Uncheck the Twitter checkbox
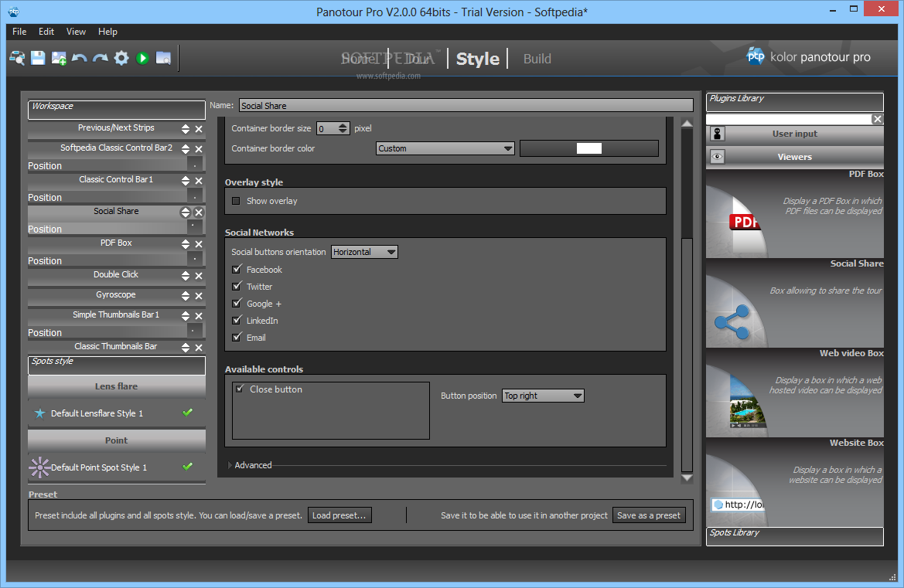Image resolution: width=904 pixels, height=588 pixels. tap(237, 286)
